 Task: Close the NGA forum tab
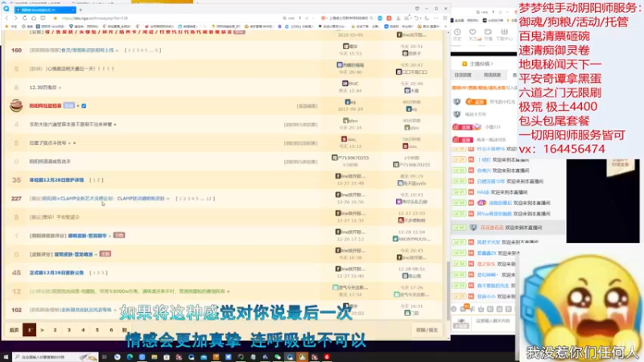click(x=73, y=10)
